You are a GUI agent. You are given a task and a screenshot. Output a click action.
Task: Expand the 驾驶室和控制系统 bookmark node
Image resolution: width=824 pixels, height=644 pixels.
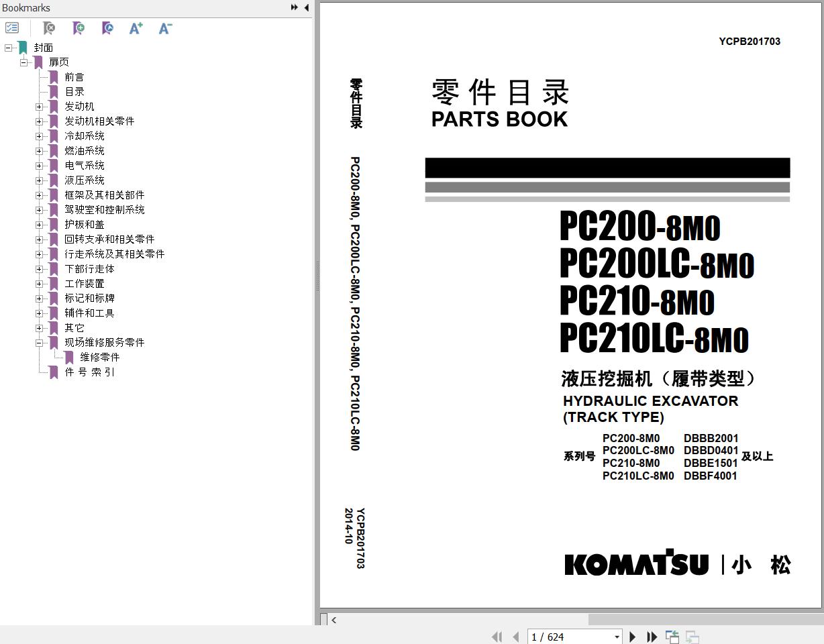tap(39, 210)
